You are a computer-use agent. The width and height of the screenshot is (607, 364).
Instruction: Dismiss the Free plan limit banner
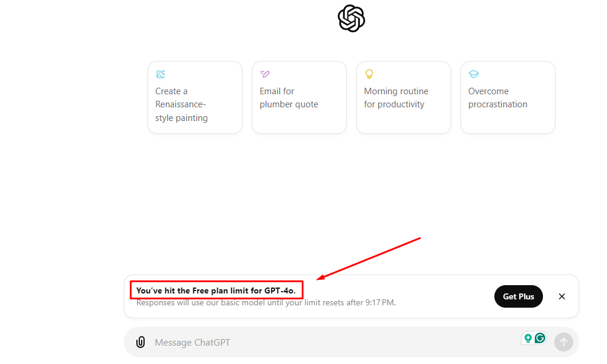coord(562,296)
